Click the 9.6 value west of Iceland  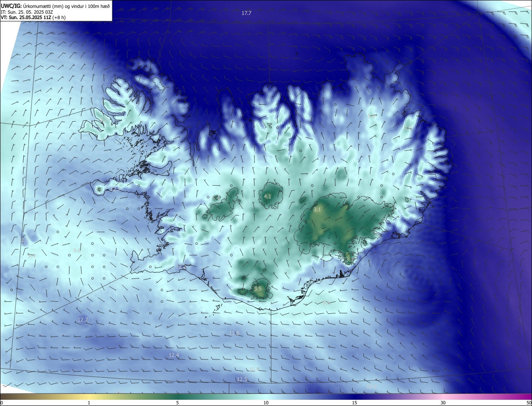point(77,250)
